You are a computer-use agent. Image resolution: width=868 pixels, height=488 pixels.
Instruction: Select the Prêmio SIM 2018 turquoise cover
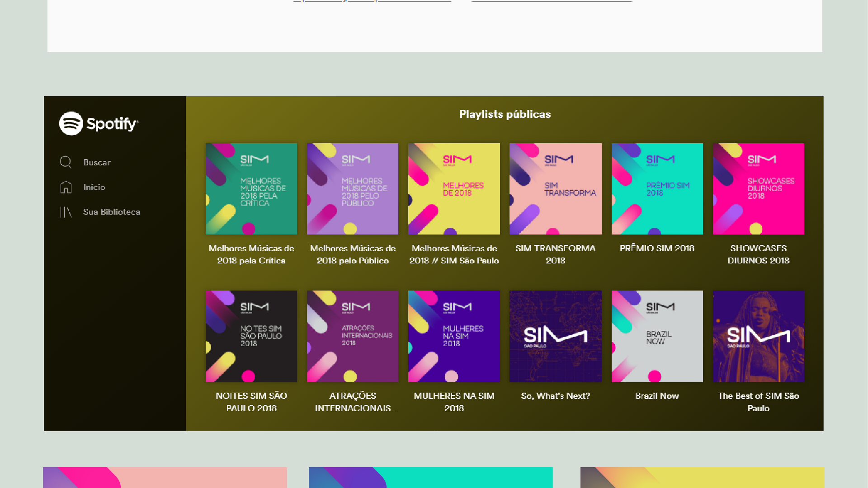[x=657, y=189]
